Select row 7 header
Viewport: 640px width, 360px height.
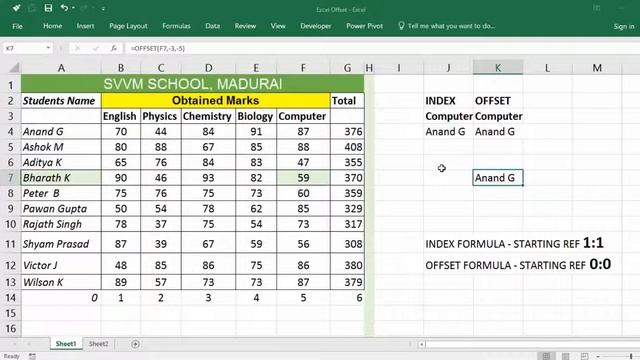(11, 178)
